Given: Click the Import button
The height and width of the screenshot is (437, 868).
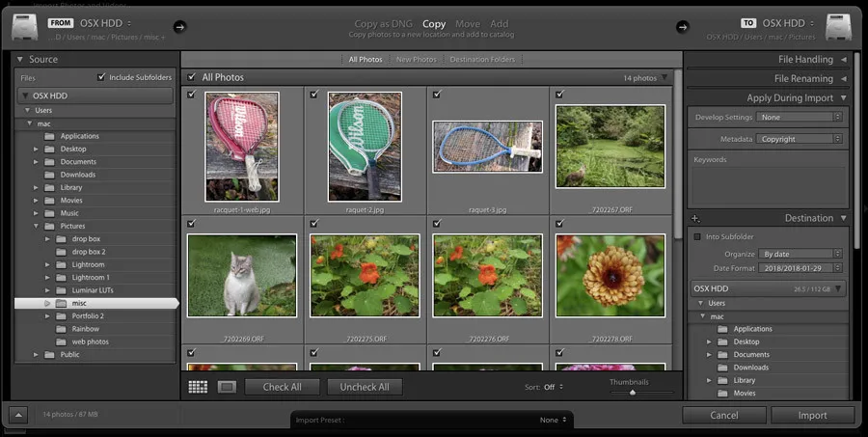Looking at the screenshot, I should click(812, 415).
